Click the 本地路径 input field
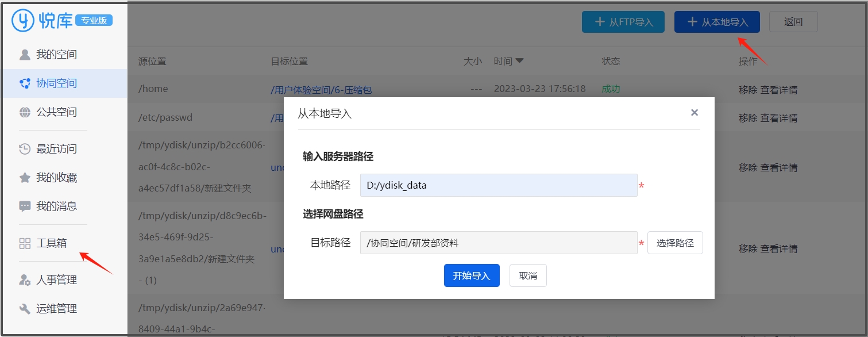 coord(498,185)
